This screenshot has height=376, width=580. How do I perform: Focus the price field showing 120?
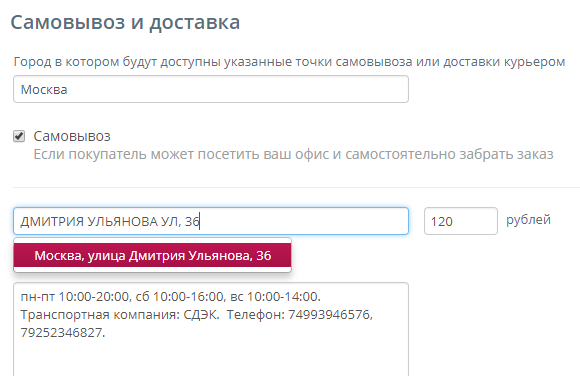click(461, 221)
